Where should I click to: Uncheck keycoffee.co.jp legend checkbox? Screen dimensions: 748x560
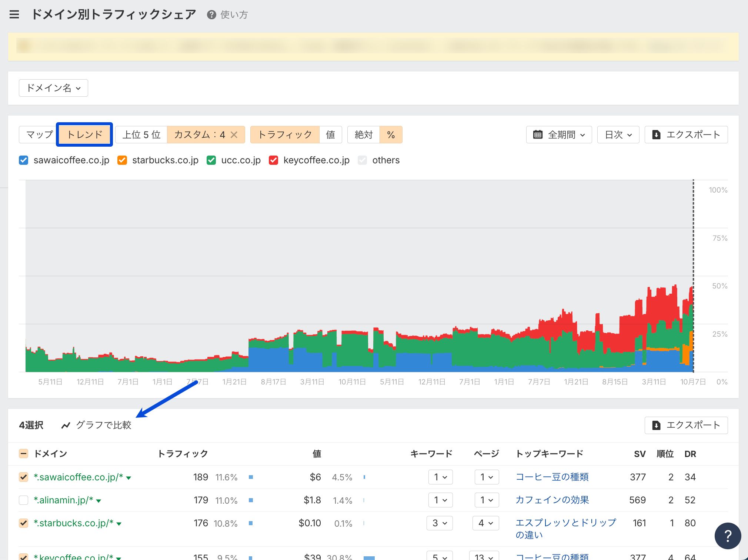tap(273, 160)
